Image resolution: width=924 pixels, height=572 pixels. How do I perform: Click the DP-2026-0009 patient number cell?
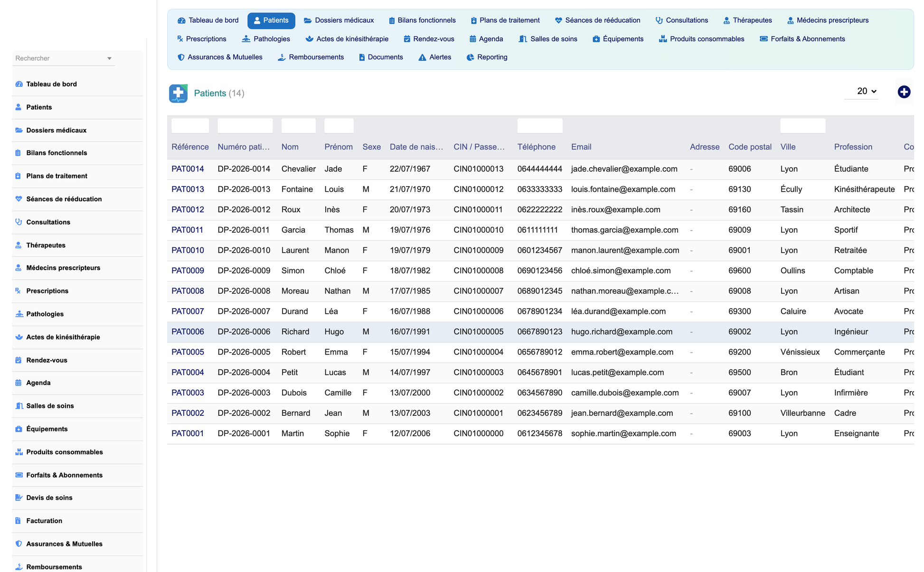point(244,271)
